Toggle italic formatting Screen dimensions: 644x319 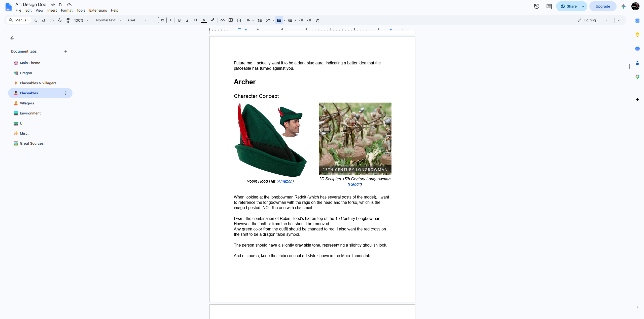click(187, 20)
